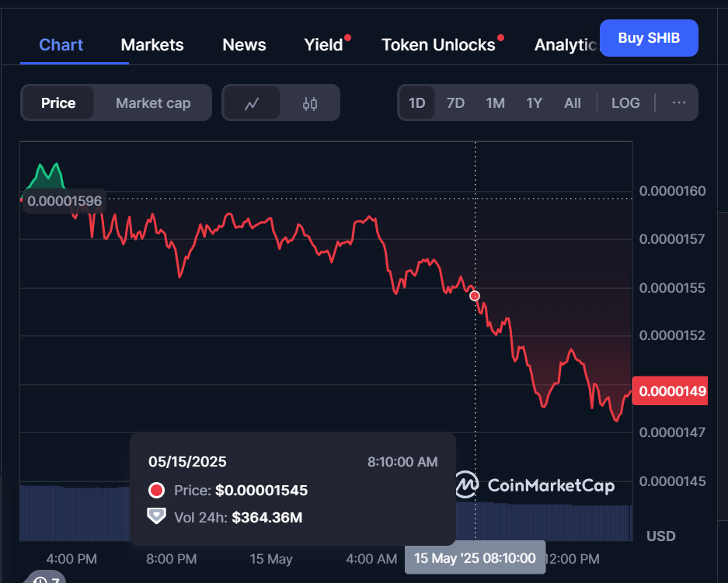Select the Market cap toggle
728x583 pixels.
153,103
